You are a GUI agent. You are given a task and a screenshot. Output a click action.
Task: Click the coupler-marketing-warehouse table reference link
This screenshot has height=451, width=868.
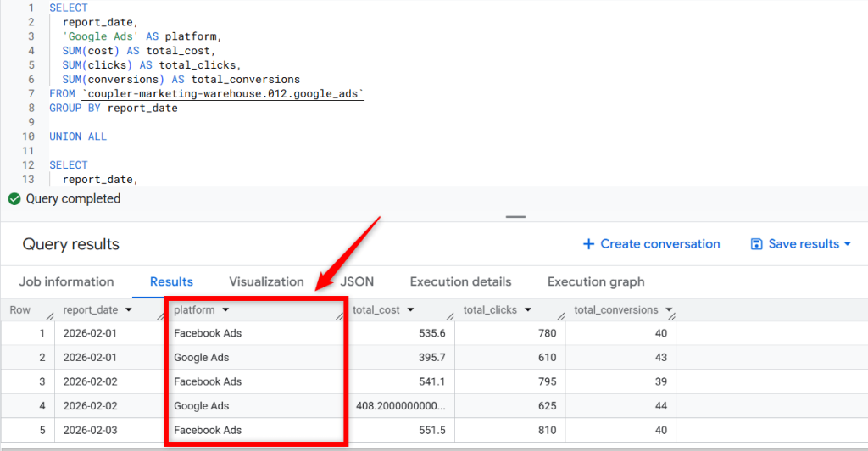[x=223, y=94]
